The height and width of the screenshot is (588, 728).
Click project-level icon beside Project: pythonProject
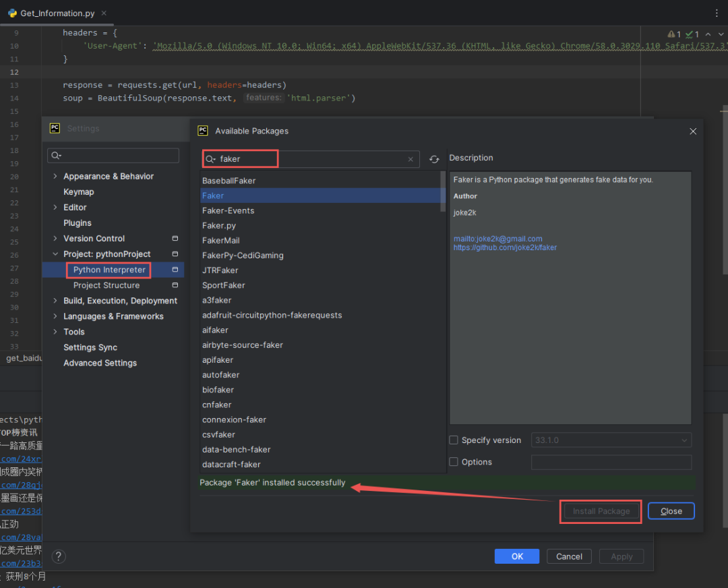[175, 254]
